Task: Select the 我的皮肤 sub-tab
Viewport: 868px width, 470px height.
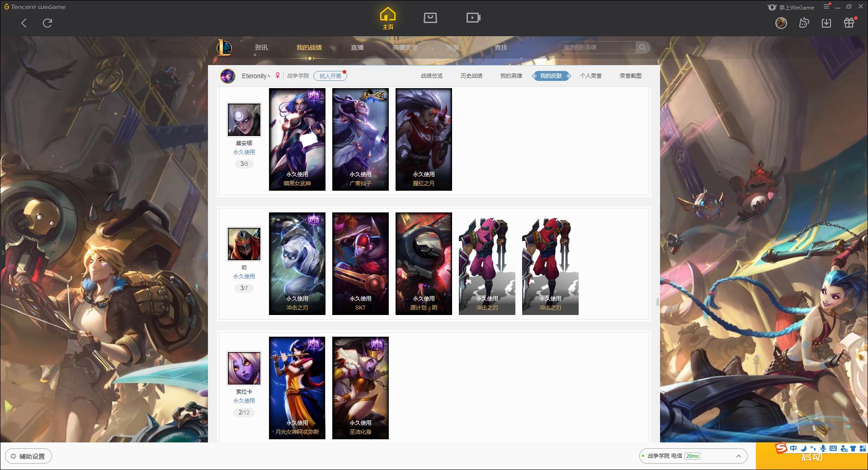Action: (551, 76)
